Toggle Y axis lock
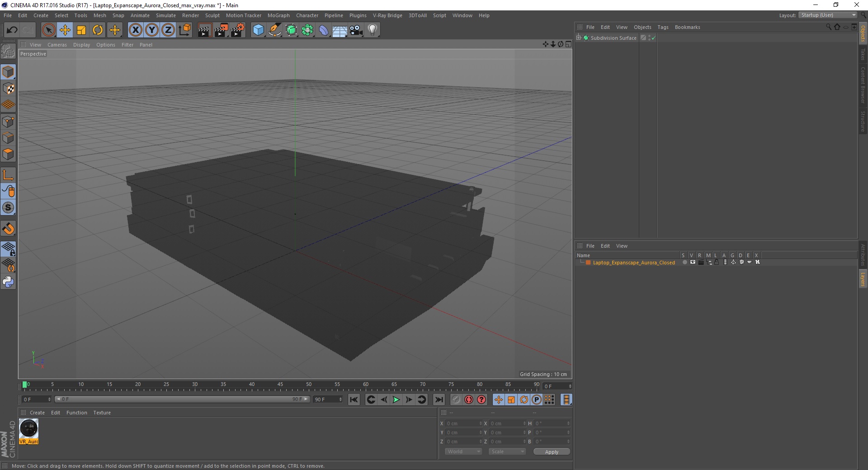 pyautogui.click(x=152, y=30)
